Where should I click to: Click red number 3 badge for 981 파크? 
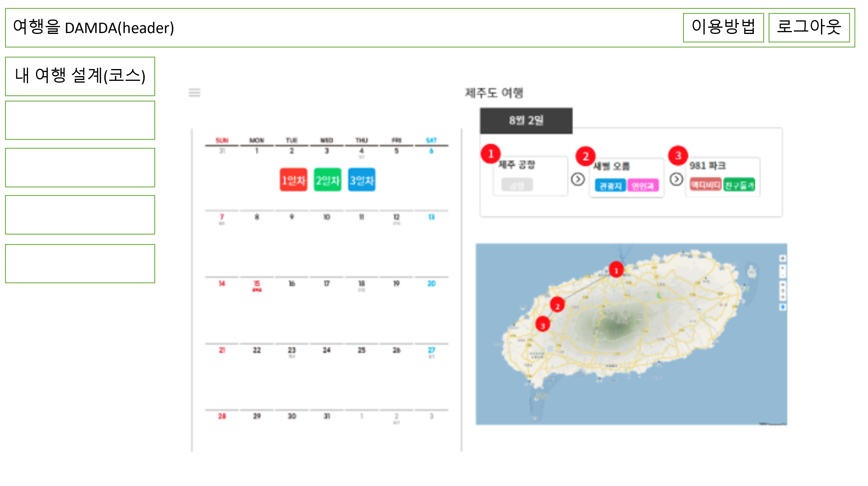678,156
